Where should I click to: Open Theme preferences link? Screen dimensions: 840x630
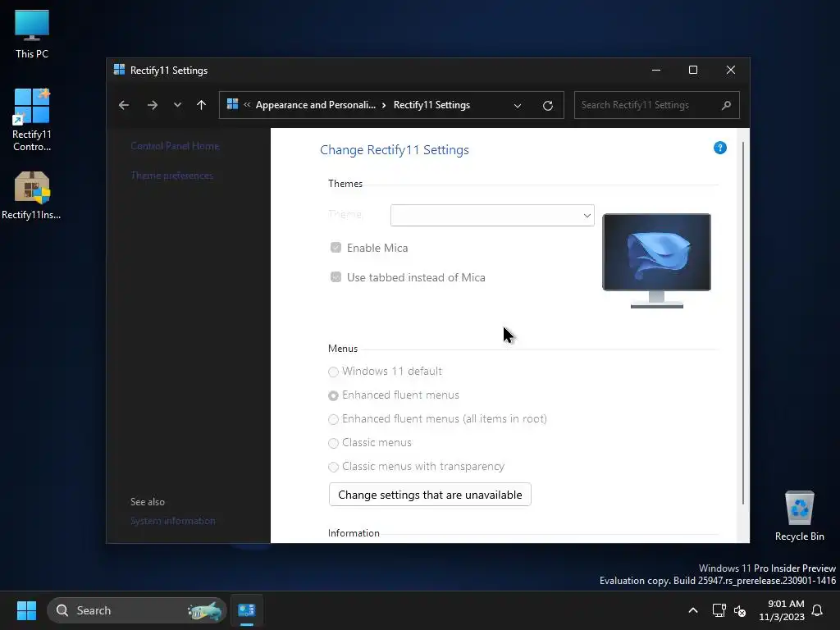click(172, 176)
